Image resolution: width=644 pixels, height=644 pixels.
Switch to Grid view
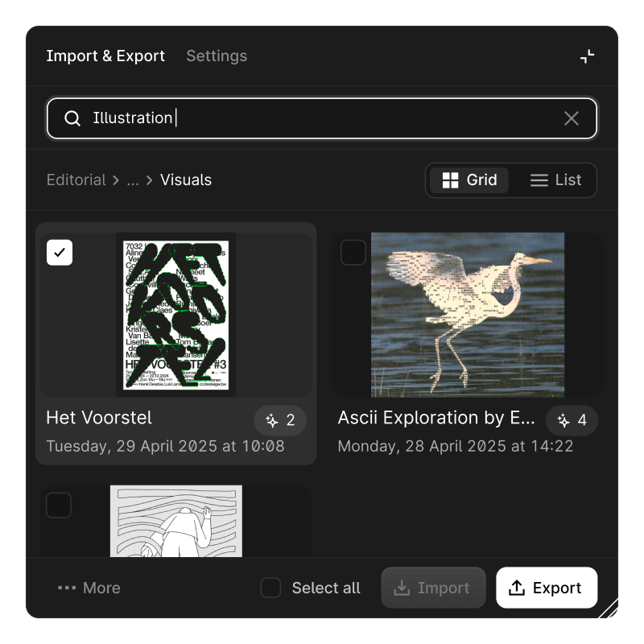tap(469, 180)
